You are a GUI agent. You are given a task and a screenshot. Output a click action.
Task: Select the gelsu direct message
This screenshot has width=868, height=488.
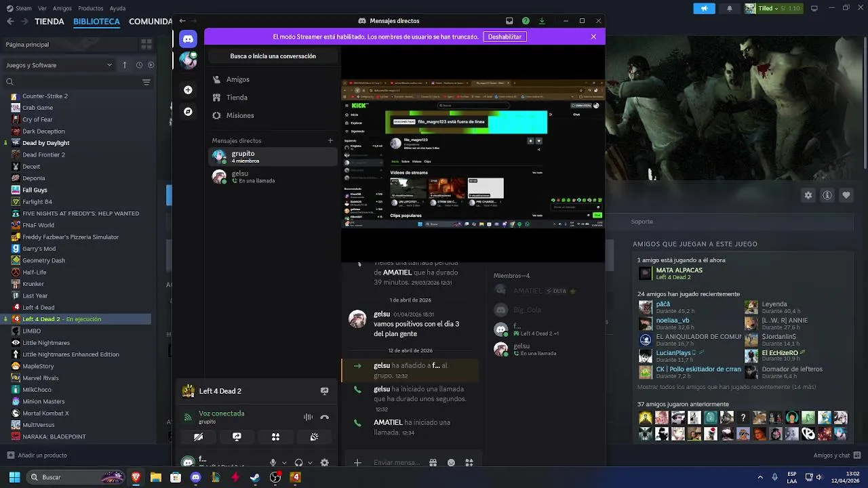(x=273, y=177)
